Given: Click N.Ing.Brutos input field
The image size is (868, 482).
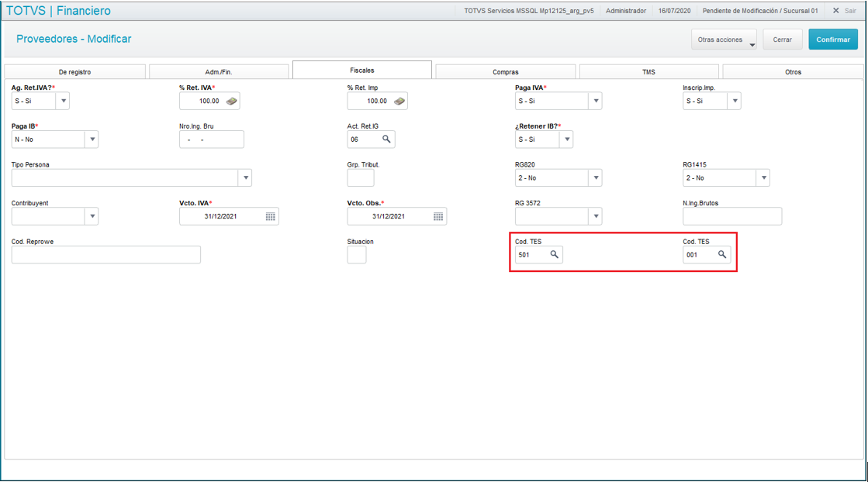Looking at the screenshot, I should 731,217.
